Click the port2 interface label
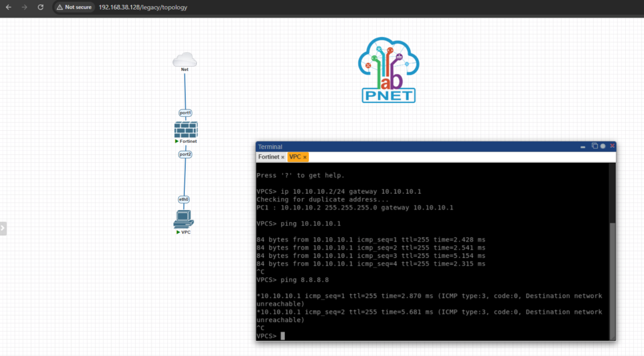The image size is (644, 356). (186, 154)
